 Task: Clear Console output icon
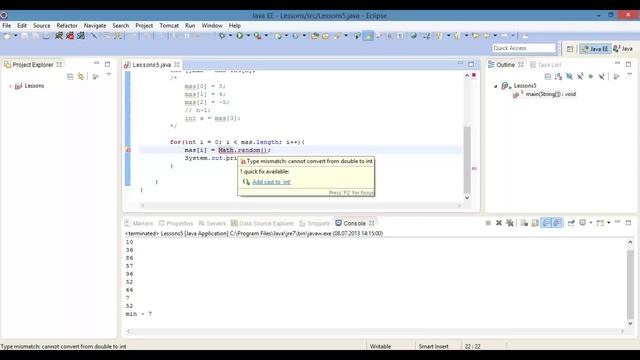[524, 223]
